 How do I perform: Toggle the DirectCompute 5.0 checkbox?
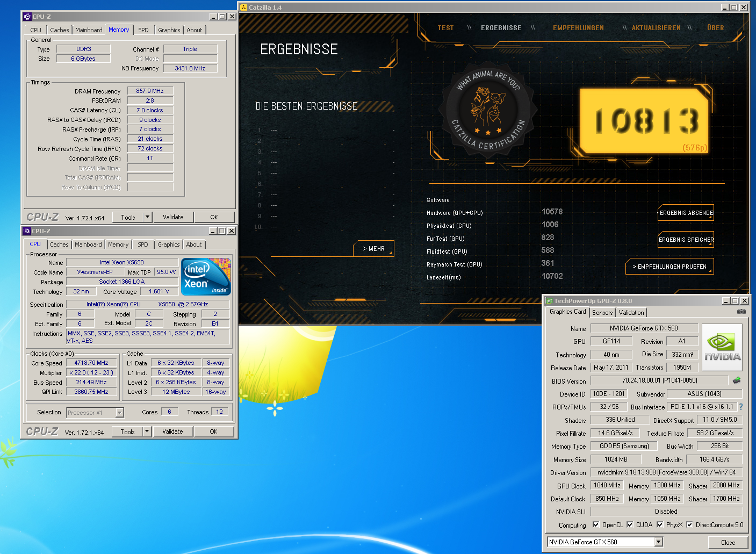(689, 525)
